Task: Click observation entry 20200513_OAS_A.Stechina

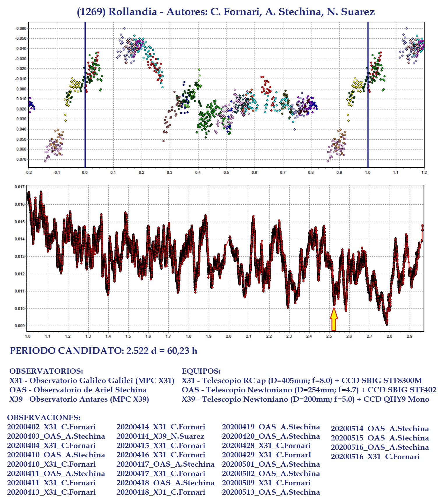Action: tap(271, 492)
